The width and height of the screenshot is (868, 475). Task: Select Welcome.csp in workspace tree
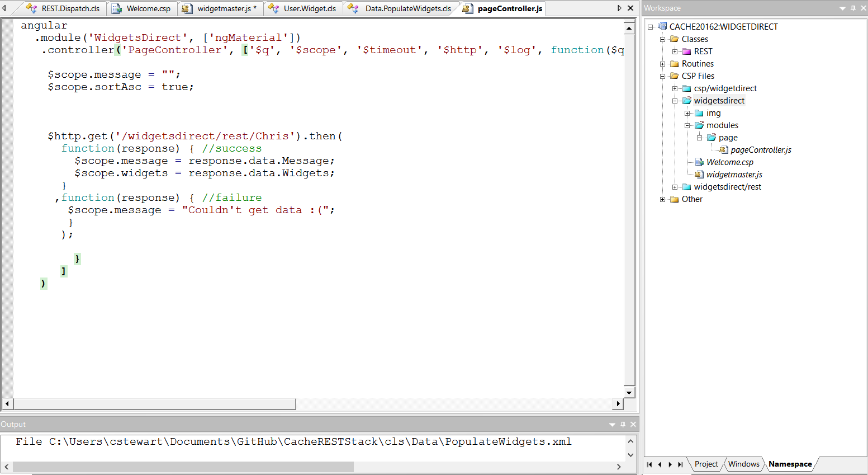(730, 162)
